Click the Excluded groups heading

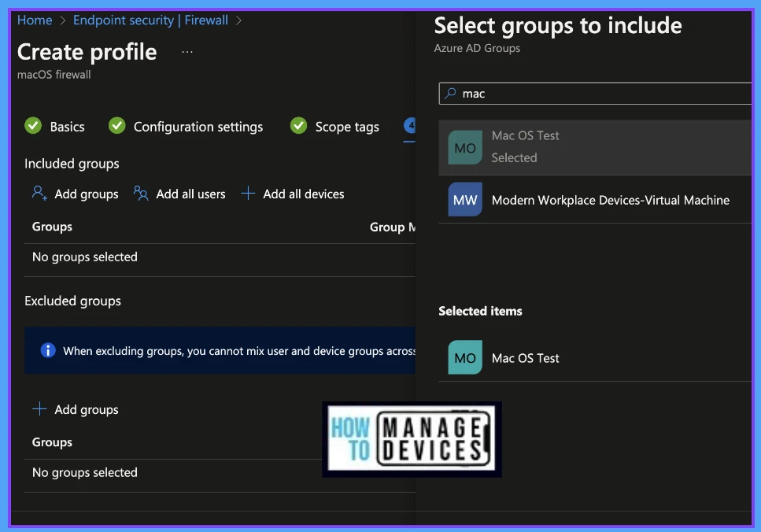pyautogui.click(x=73, y=301)
